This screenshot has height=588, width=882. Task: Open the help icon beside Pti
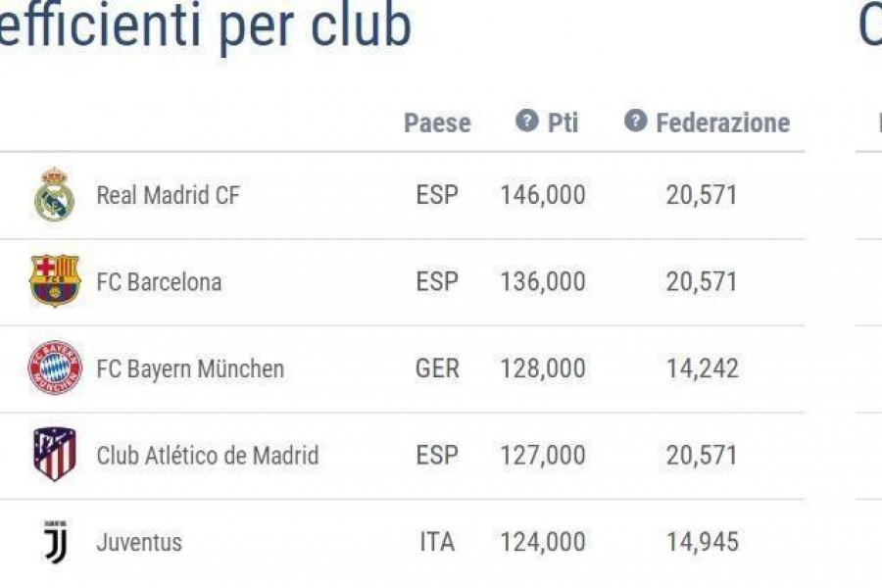(x=527, y=121)
